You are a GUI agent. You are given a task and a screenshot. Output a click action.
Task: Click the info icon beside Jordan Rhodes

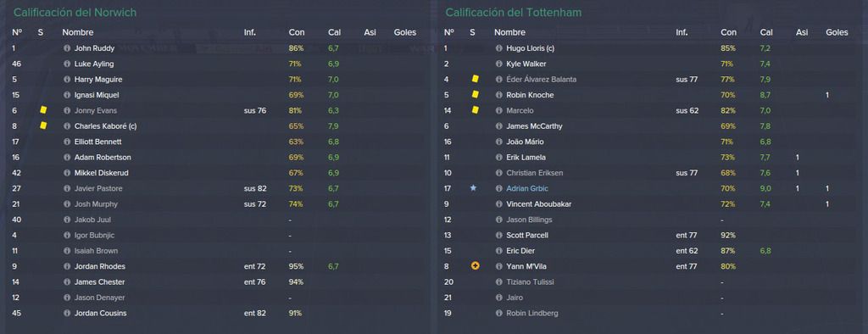point(67,266)
